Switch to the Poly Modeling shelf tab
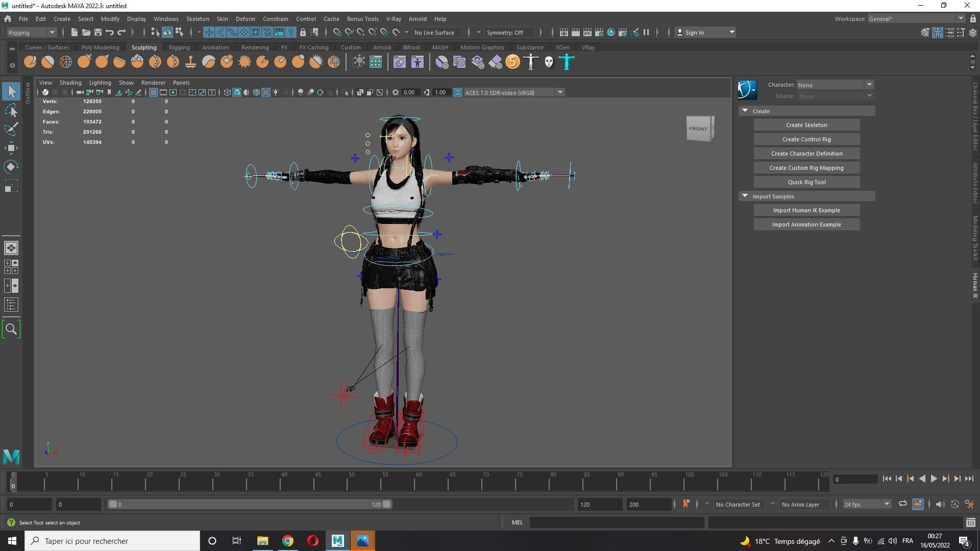This screenshot has width=980, height=551. pyautogui.click(x=100, y=47)
